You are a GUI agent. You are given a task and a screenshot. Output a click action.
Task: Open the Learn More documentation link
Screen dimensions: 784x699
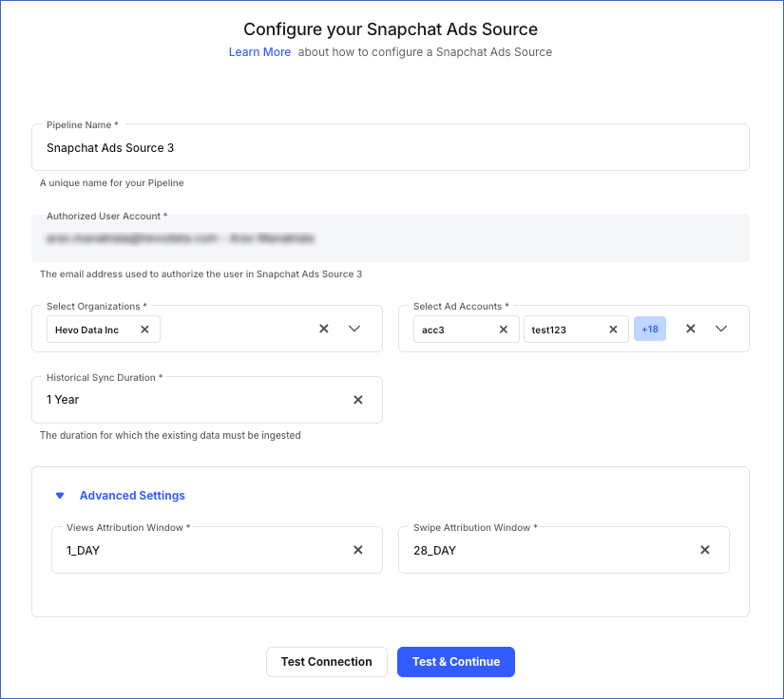259,52
